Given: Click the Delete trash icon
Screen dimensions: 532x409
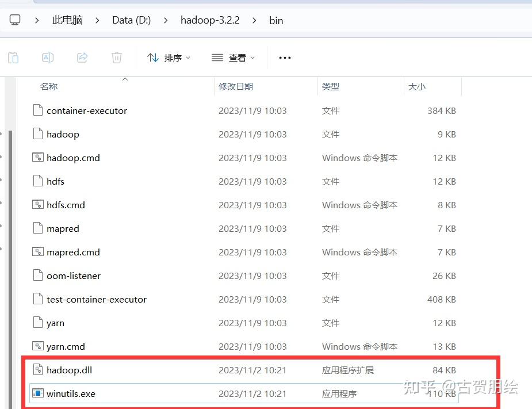Looking at the screenshot, I should pos(117,57).
